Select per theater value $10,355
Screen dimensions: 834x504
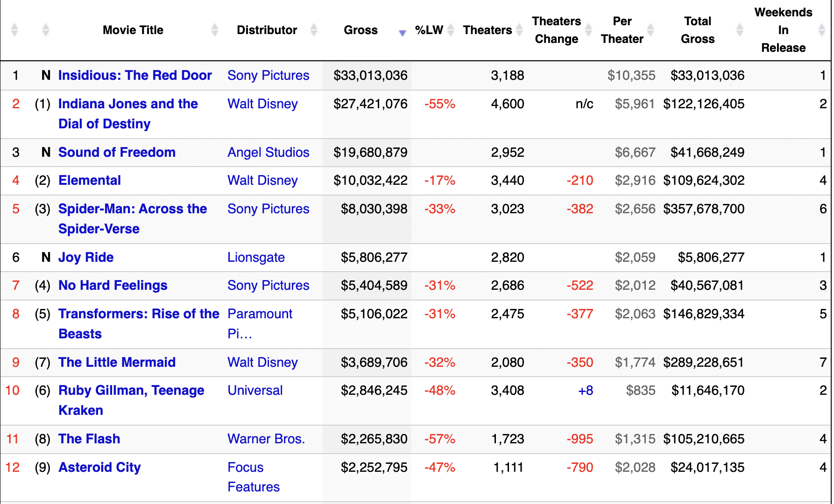(x=631, y=76)
